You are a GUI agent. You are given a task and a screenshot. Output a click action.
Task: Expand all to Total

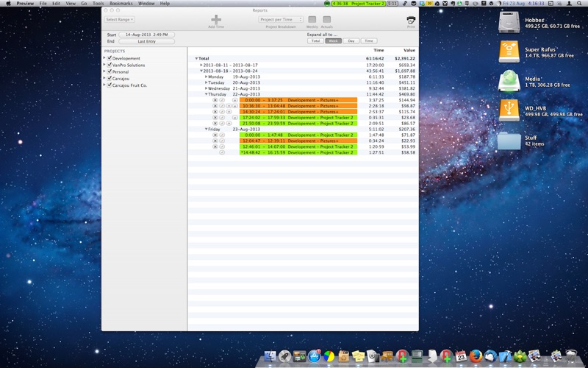[316, 41]
